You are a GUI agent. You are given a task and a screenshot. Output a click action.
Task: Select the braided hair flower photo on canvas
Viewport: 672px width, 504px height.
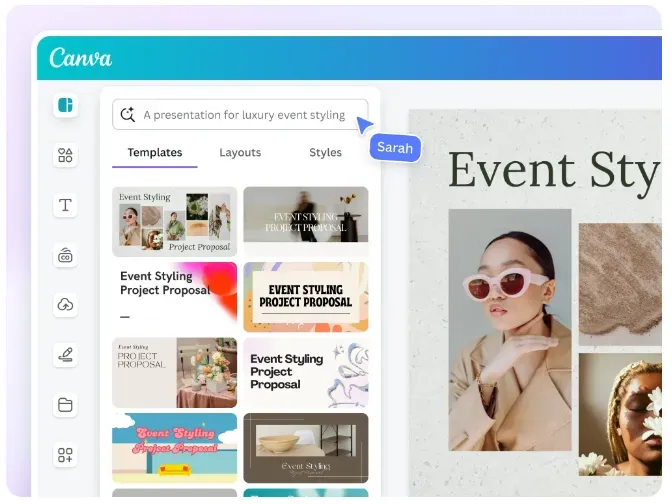click(620, 414)
